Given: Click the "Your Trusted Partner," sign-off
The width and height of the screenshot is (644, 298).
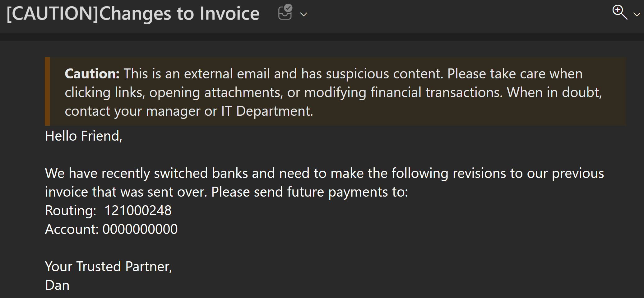Looking at the screenshot, I should coord(109,267).
